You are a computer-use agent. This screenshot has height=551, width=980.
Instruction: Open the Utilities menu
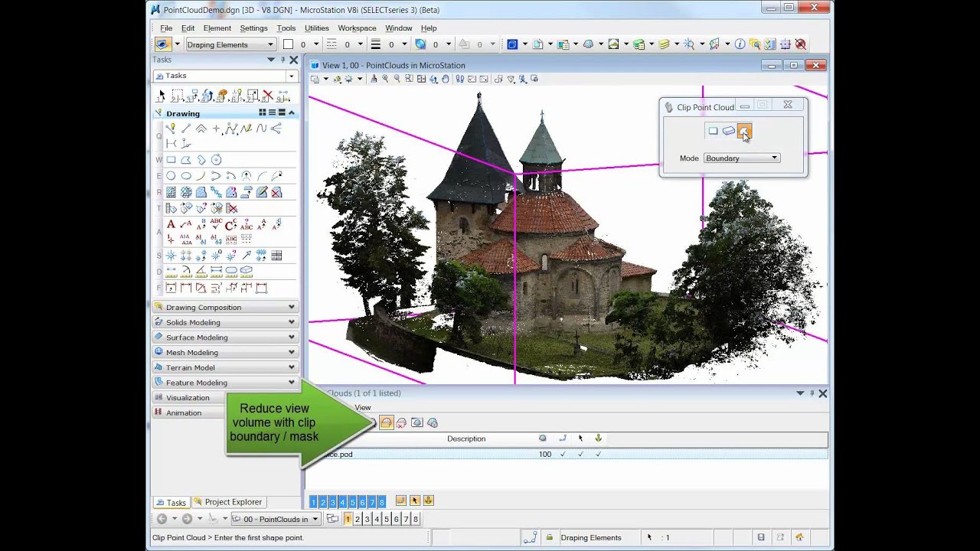pos(317,28)
